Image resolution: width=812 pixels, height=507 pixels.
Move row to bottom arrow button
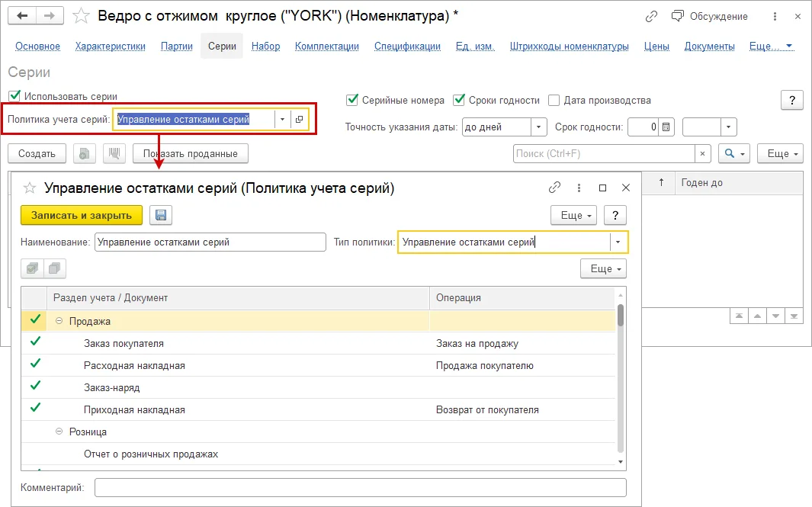click(794, 316)
